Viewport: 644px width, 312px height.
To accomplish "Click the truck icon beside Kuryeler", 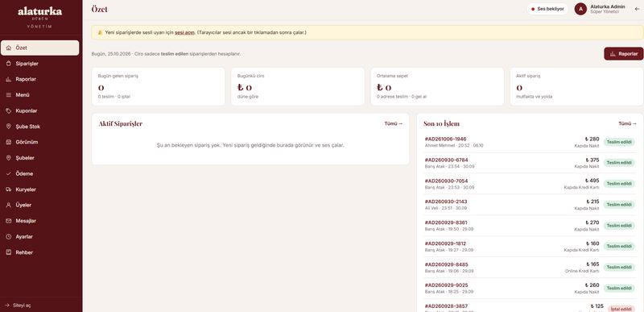I will point(9,189).
